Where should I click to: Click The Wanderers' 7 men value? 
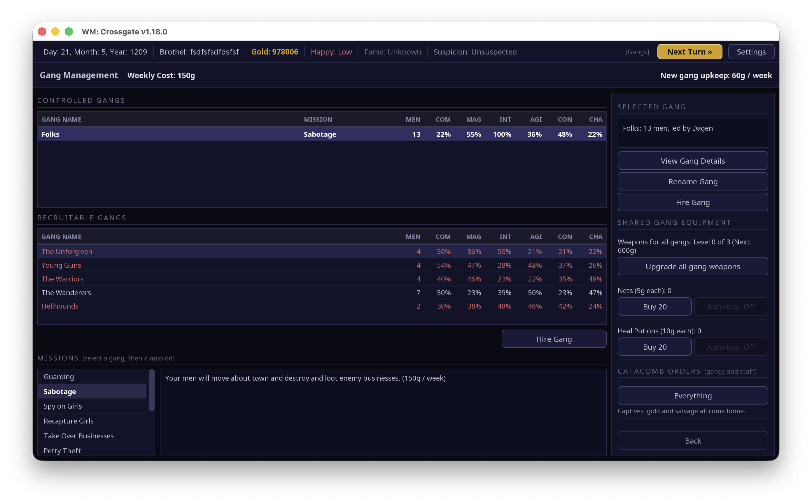coord(418,292)
